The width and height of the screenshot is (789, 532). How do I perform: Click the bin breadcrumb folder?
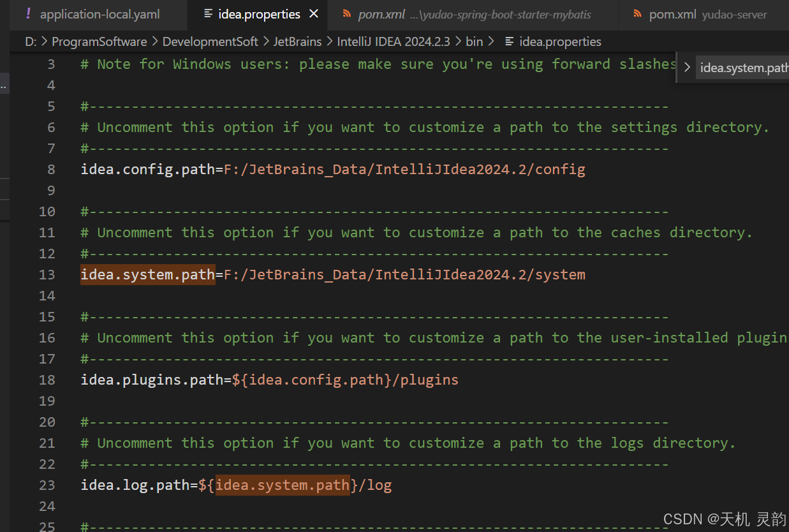[x=474, y=41]
